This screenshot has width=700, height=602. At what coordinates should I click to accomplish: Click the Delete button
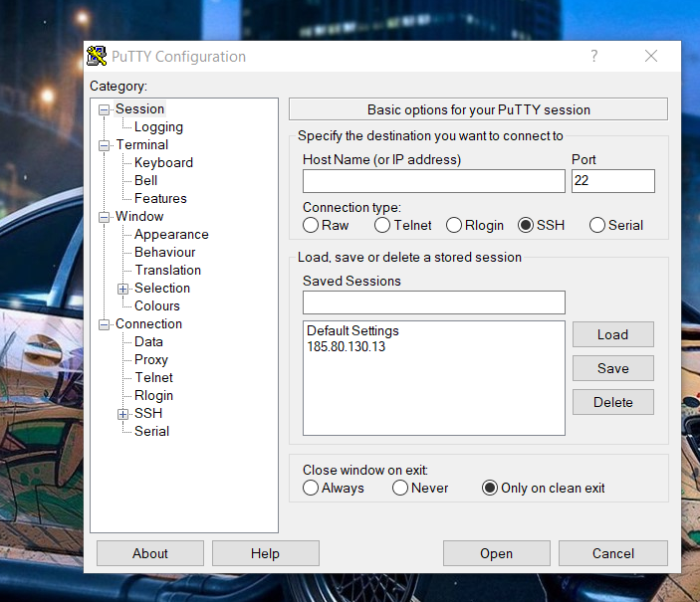tap(613, 402)
